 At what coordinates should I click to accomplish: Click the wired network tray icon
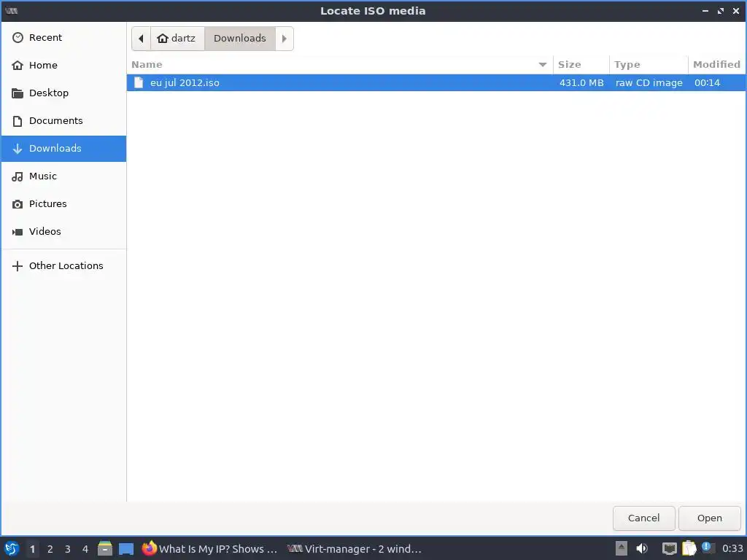point(670,549)
